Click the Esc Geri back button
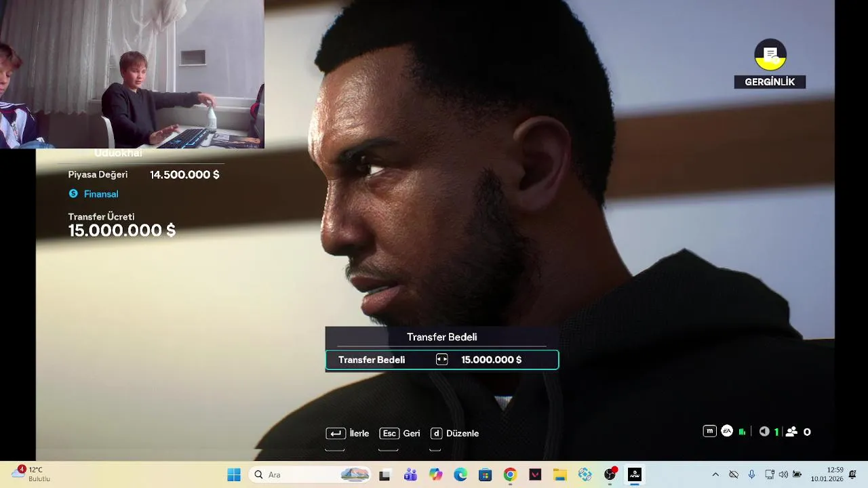This screenshot has height=488, width=868. [400, 433]
